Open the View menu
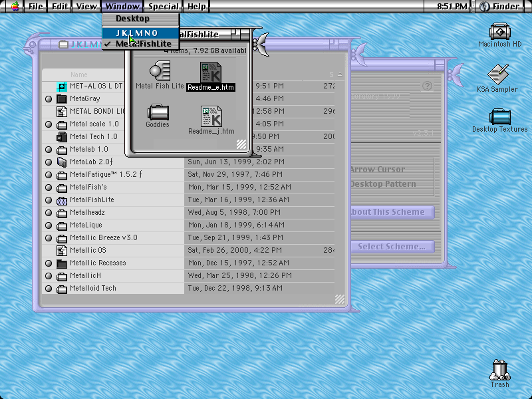The width and height of the screenshot is (532, 399). [x=86, y=6]
